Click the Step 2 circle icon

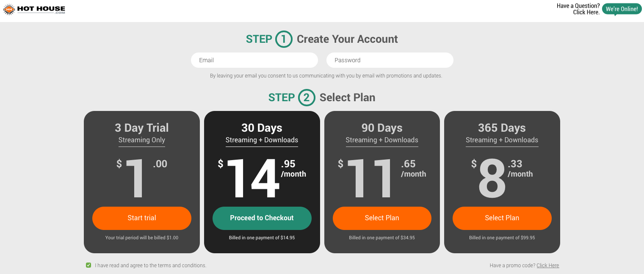[307, 98]
